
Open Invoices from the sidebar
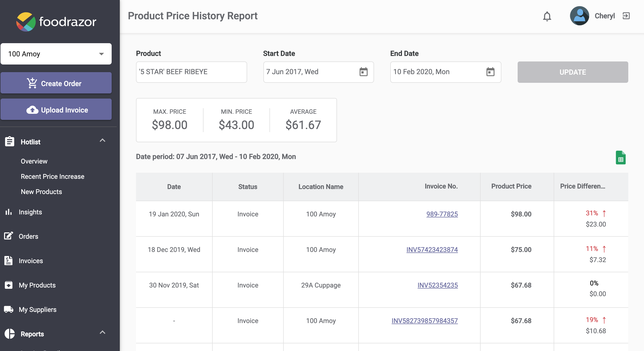(x=30, y=261)
